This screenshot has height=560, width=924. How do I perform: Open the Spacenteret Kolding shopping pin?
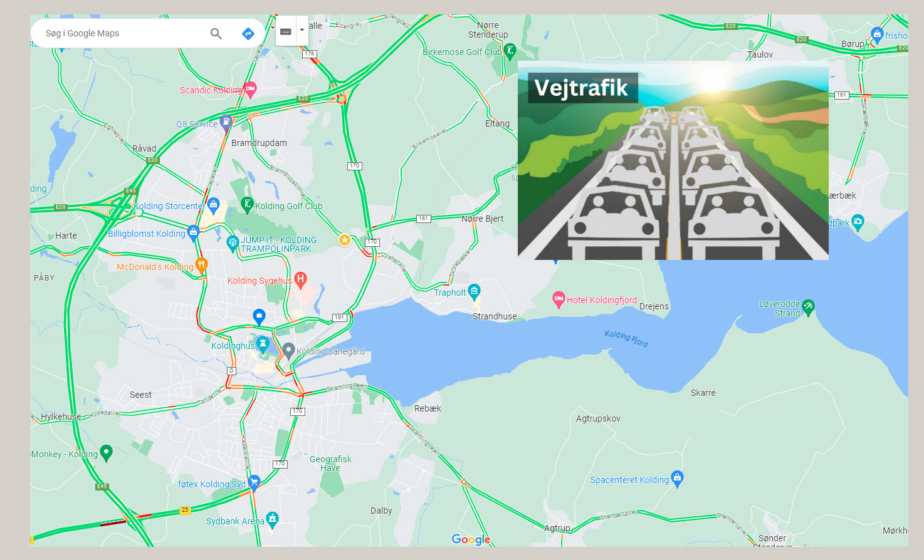tap(677, 479)
